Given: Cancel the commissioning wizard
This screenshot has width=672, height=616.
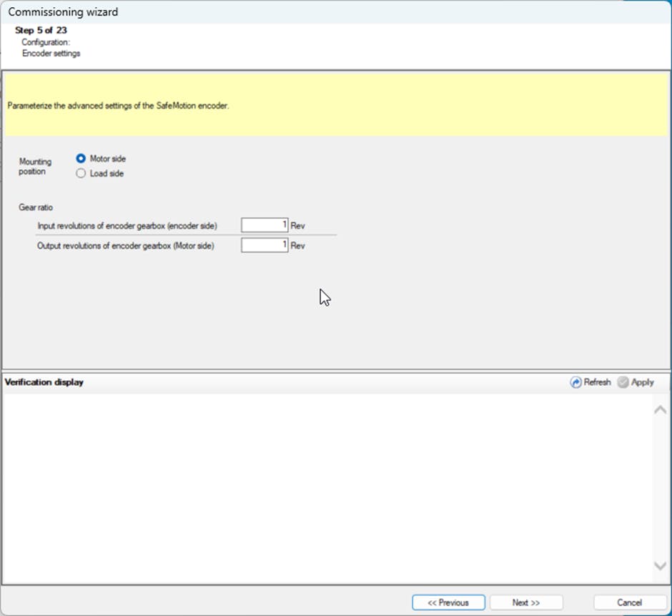Looking at the screenshot, I should coord(629,602).
